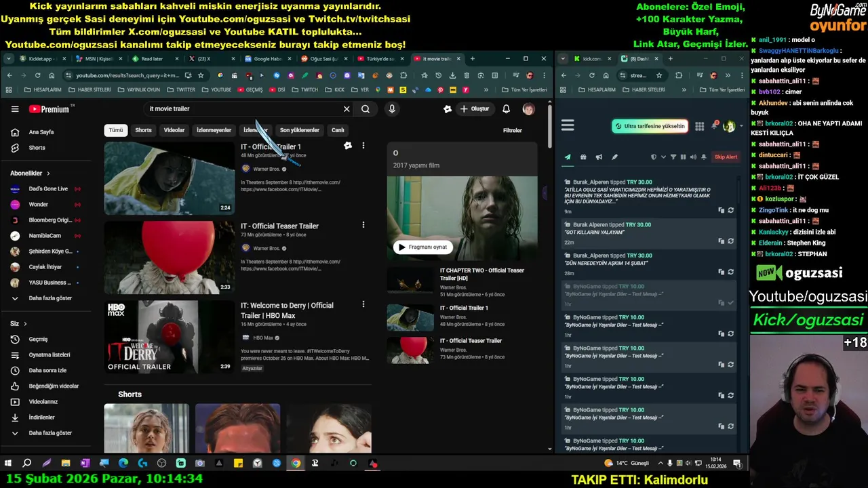This screenshot has height=488, width=868.
Task: Open the YouTube hamburger guide menu
Action: coord(15,108)
